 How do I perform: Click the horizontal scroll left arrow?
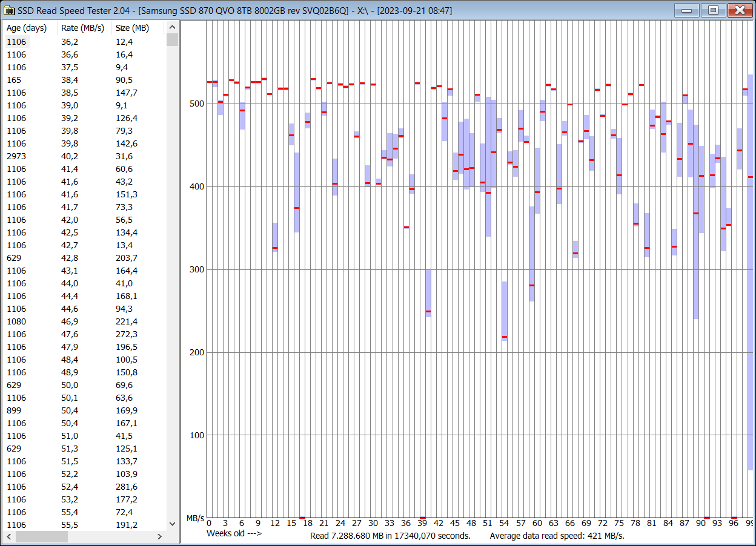pos(10,537)
